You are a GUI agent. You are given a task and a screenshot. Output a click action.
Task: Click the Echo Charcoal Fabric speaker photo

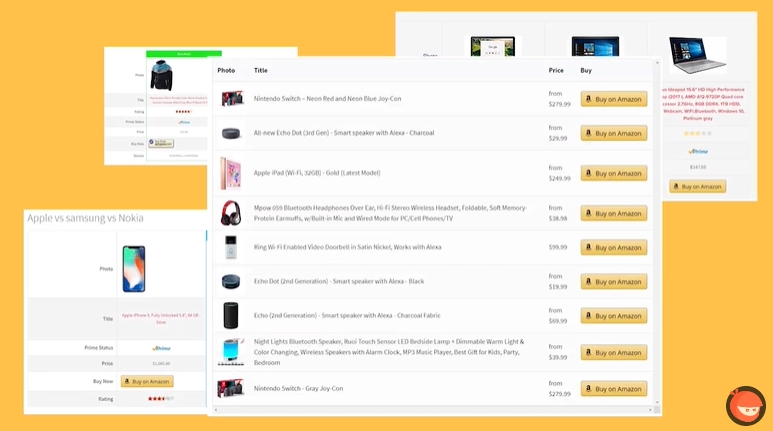(x=231, y=316)
